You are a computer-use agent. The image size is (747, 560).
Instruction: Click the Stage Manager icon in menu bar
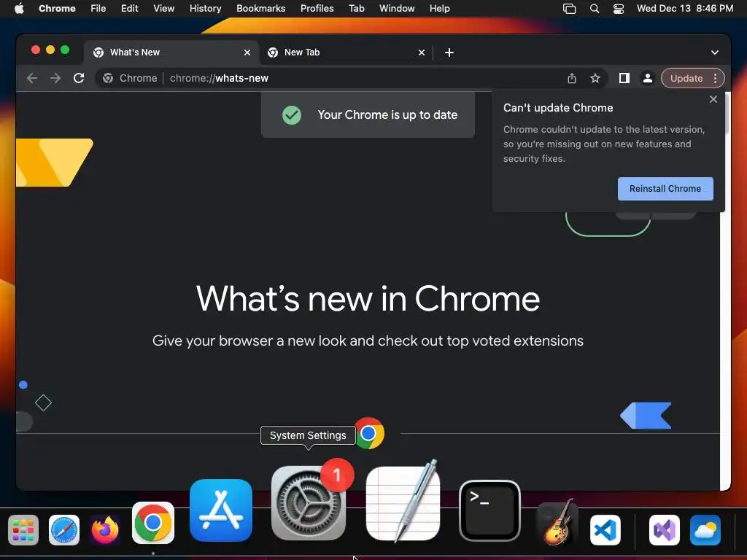[569, 9]
